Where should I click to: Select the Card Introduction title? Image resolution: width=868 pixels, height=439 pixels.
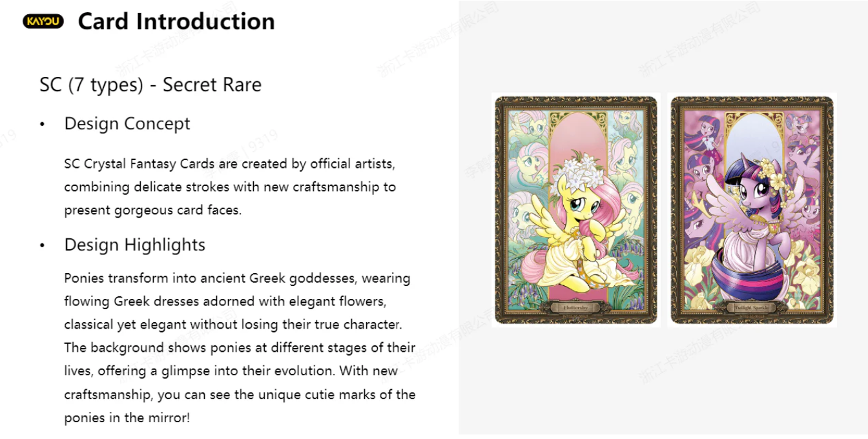pos(176,21)
